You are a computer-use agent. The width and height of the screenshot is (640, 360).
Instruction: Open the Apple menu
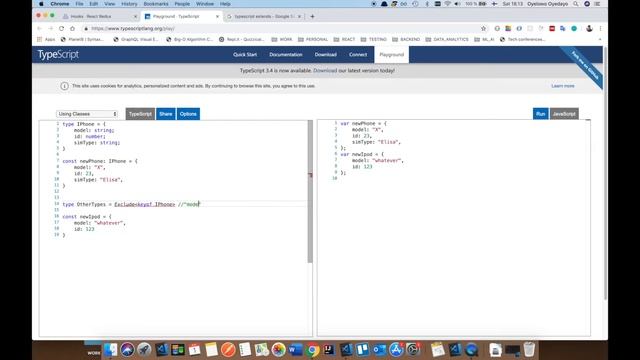click(41, 4)
